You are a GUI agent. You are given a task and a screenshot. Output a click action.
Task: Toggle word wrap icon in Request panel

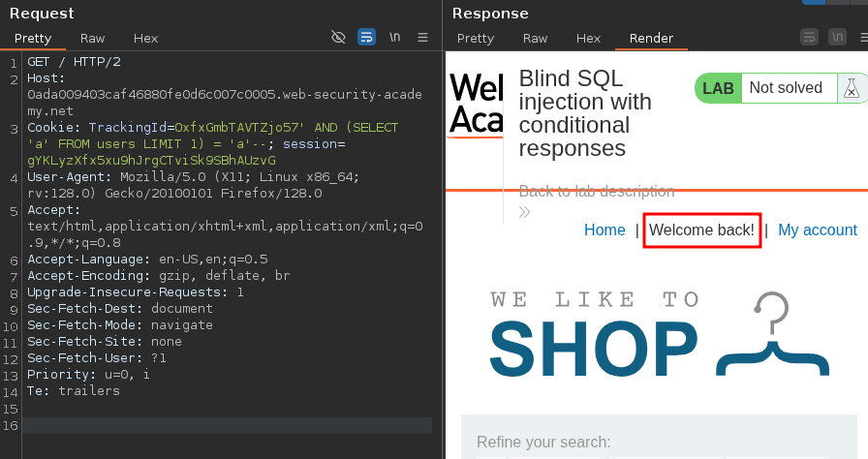tap(366, 37)
